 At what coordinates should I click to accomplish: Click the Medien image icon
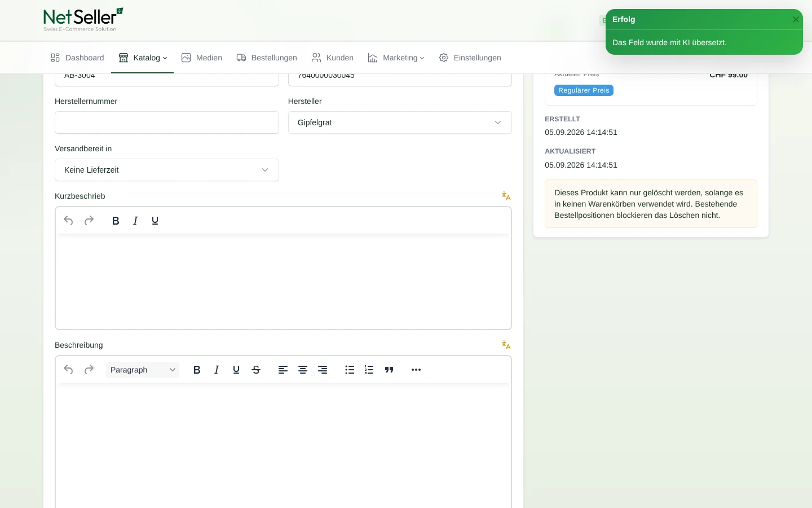tap(186, 58)
